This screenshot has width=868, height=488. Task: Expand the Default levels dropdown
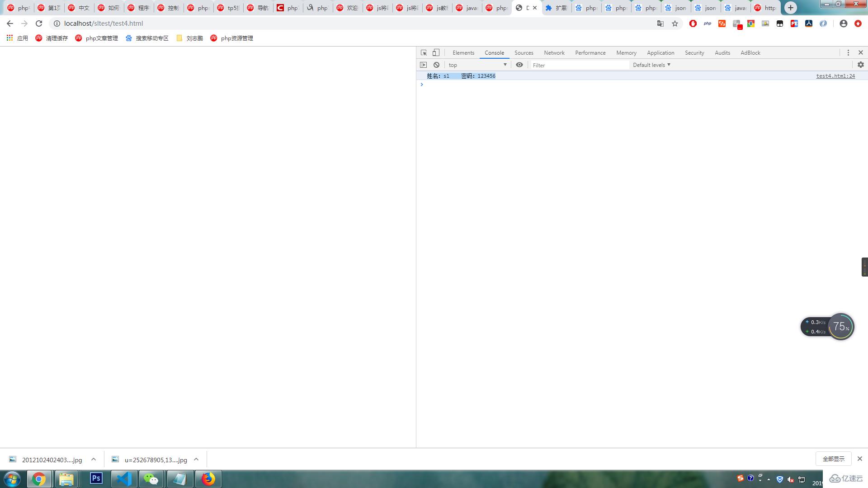coord(651,65)
